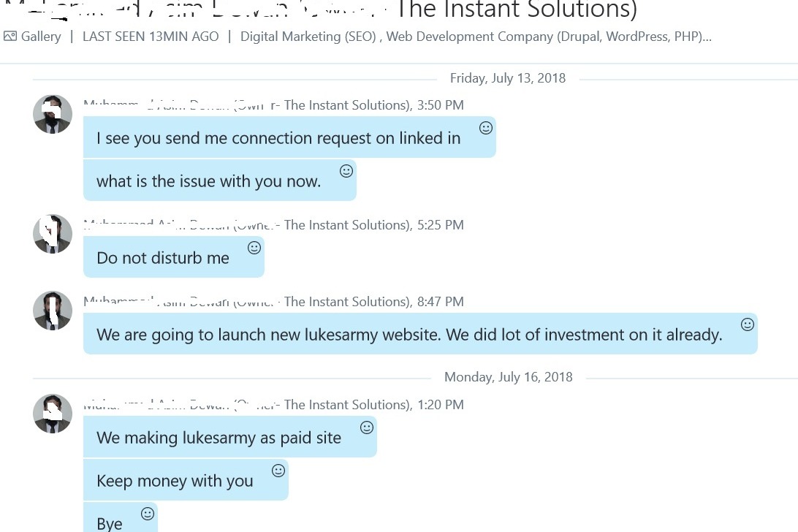Open sender avatar at 3:50 PM message
798x532 pixels.
[53, 114]
